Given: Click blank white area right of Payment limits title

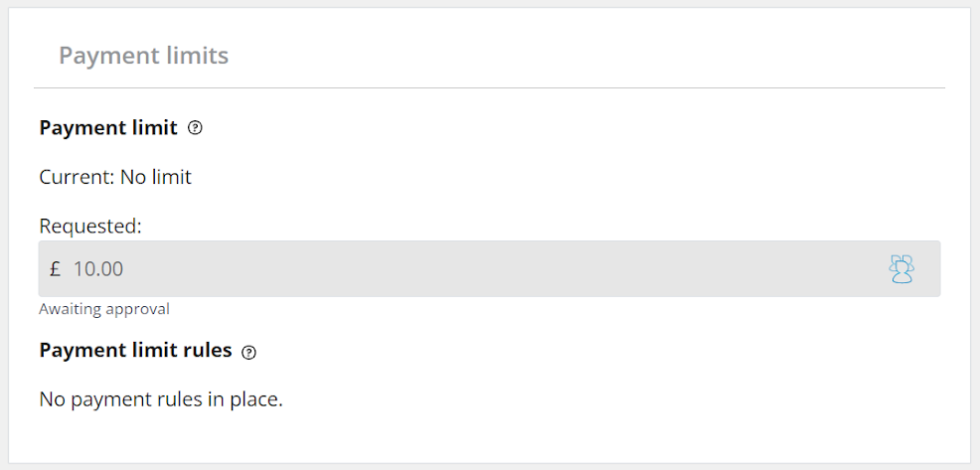Looking at the screenshot, I should (x=596, y=56).
